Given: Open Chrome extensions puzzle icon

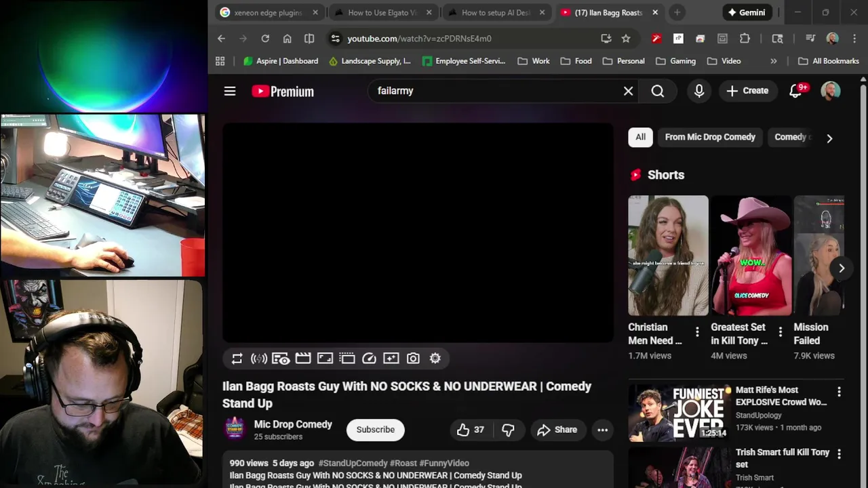Looking at the screenshot, I should [745, 39].
